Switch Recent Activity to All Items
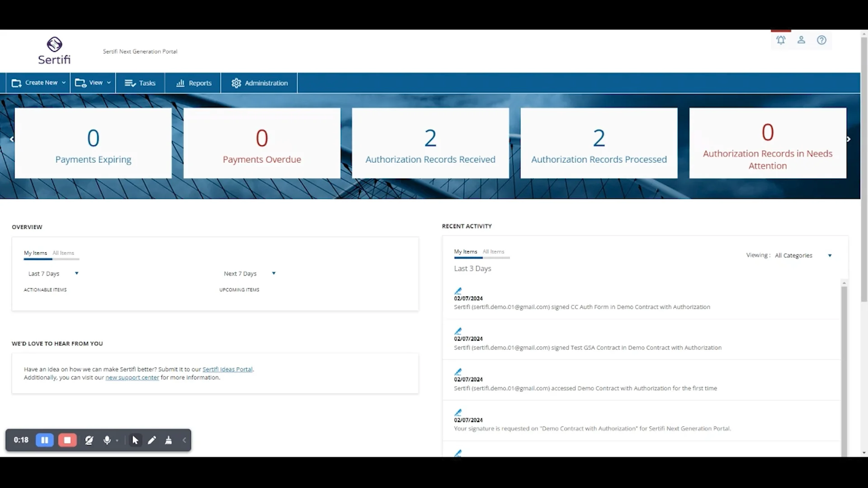Screen dimensions: 868x488 click(493, 252)
